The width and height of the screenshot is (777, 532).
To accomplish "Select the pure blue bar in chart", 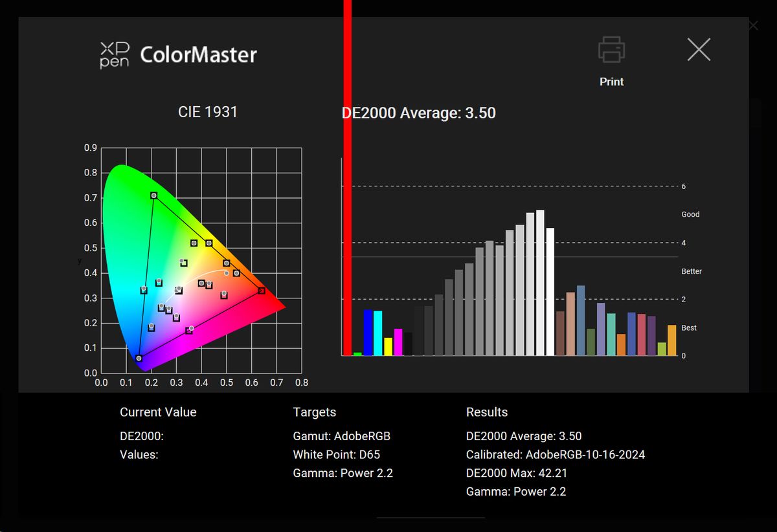I will pyautogui.click(x=368, y=333).
